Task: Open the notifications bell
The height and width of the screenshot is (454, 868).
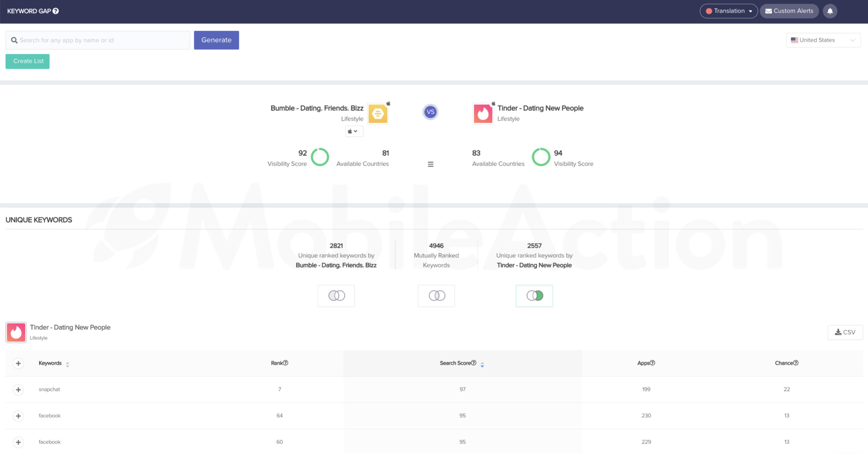Action: click(x=830, y=11)
